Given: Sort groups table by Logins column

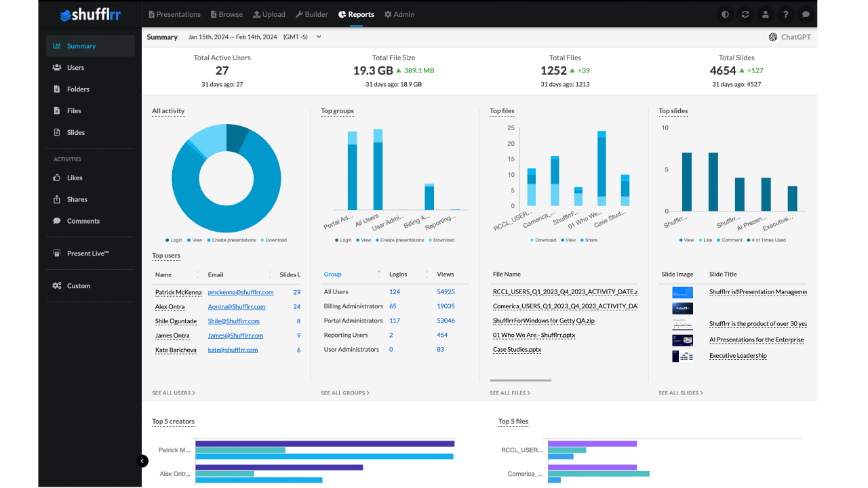Looking at the screenshot, I should [410, 274].
